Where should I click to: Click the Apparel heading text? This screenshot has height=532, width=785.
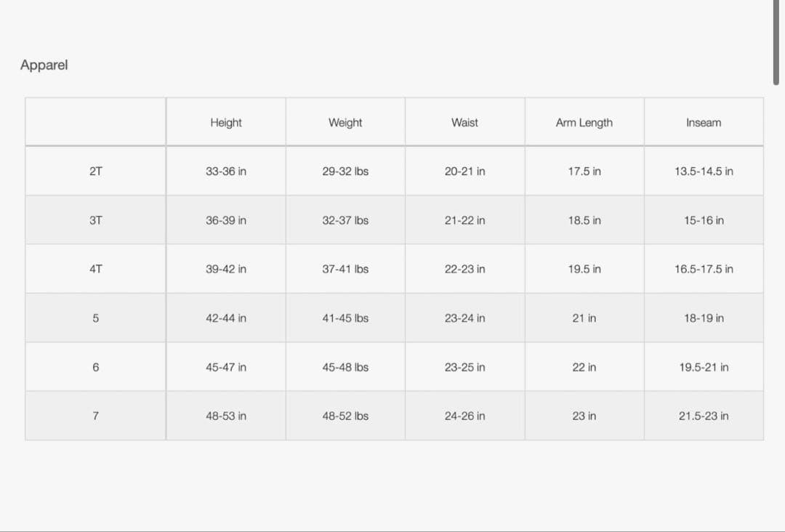click(x=44, y=65)
